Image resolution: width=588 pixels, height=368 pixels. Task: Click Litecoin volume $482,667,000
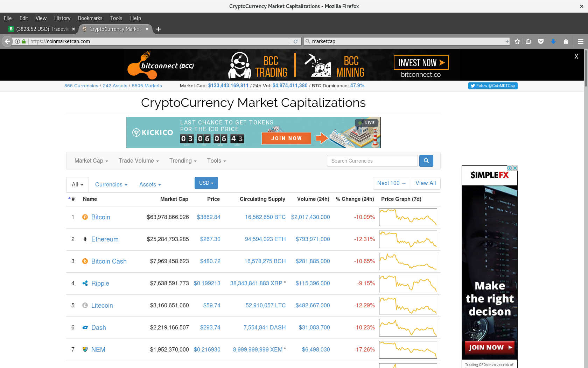tap(313, 306)
